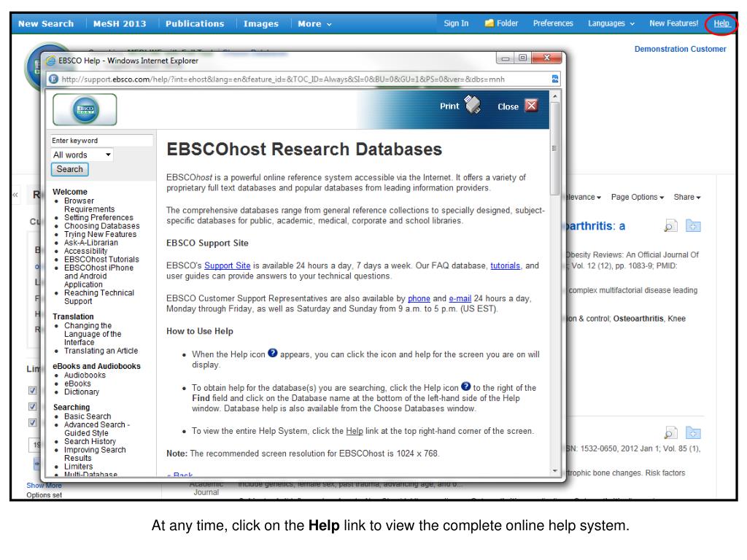Open the Relevance sort dropdown

pyautogui.click(x=583, y=197)
